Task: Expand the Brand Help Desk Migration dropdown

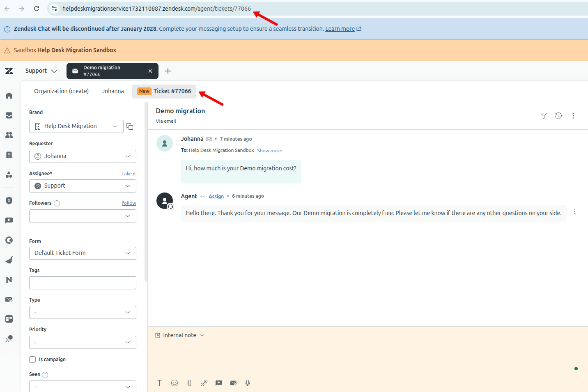Action: [x=76, y=126]
